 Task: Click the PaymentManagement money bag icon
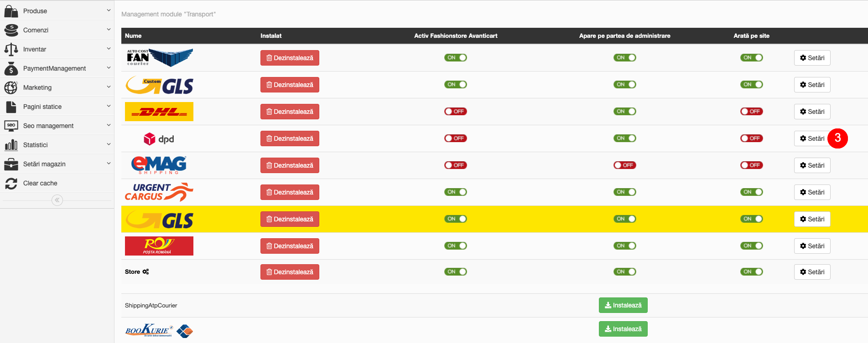pyautogui.click(x=11, y=68)
